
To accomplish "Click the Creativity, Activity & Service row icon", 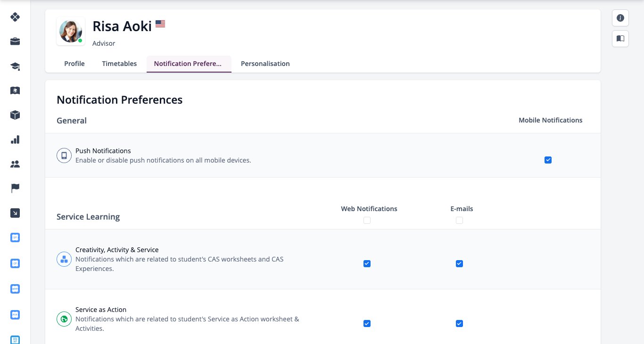I will [x=64, y=259].
